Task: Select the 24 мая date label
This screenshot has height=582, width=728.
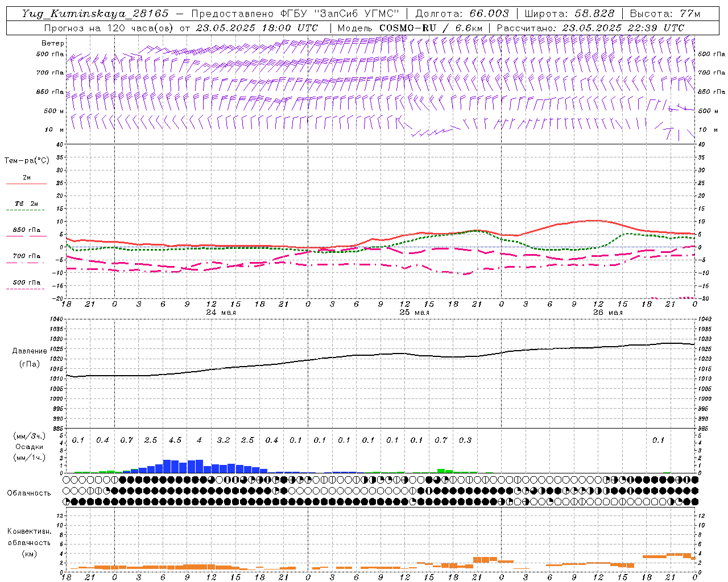Action: [x=221, y=312]
